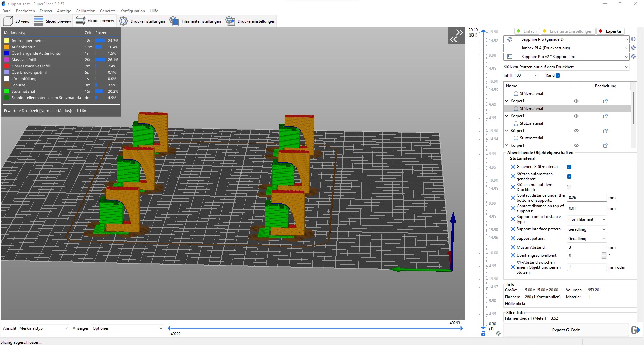
Task: Open the Druckeinstellungen panel
Action: [x=142, y=21]
